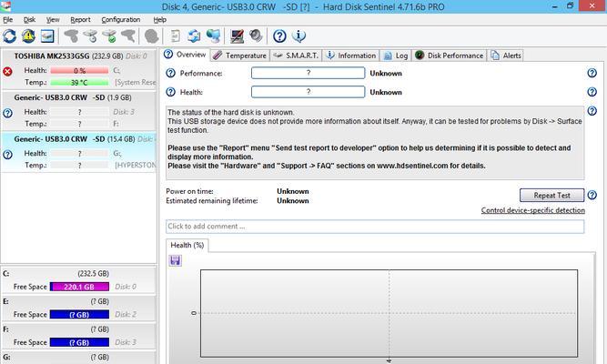Click the disk with clock toolbar icon
Screen dimensions: 607x364
tap(90, 36)
